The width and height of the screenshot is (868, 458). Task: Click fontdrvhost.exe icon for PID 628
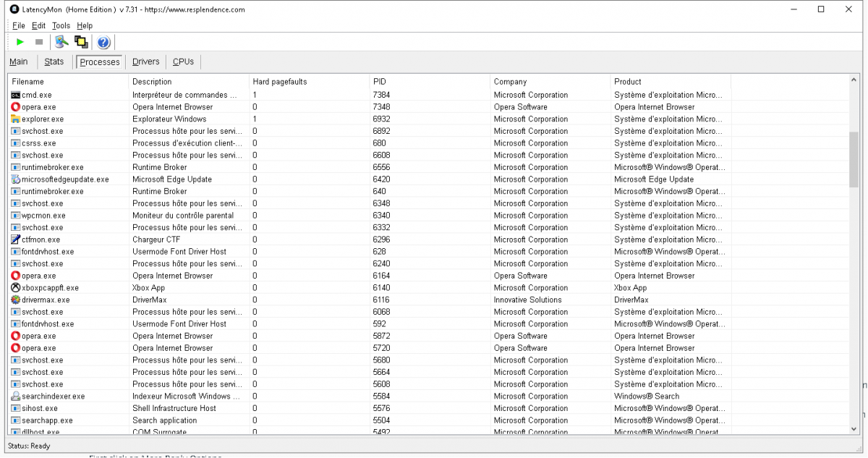click(16, 252)
